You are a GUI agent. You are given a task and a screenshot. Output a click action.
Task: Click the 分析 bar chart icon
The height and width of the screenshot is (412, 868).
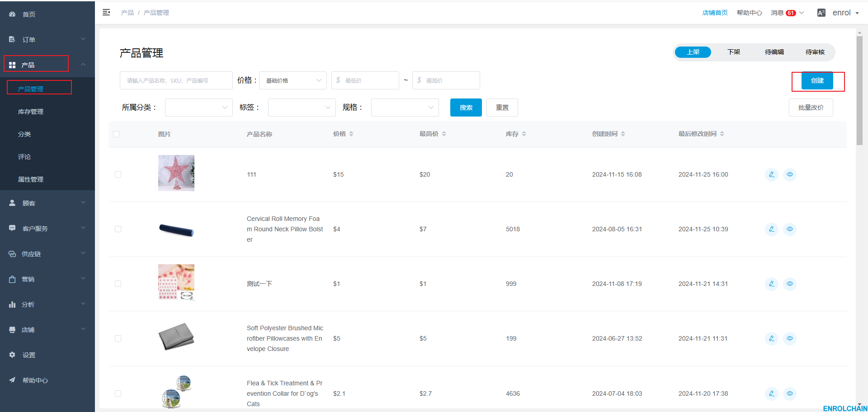tap(12, 304)
